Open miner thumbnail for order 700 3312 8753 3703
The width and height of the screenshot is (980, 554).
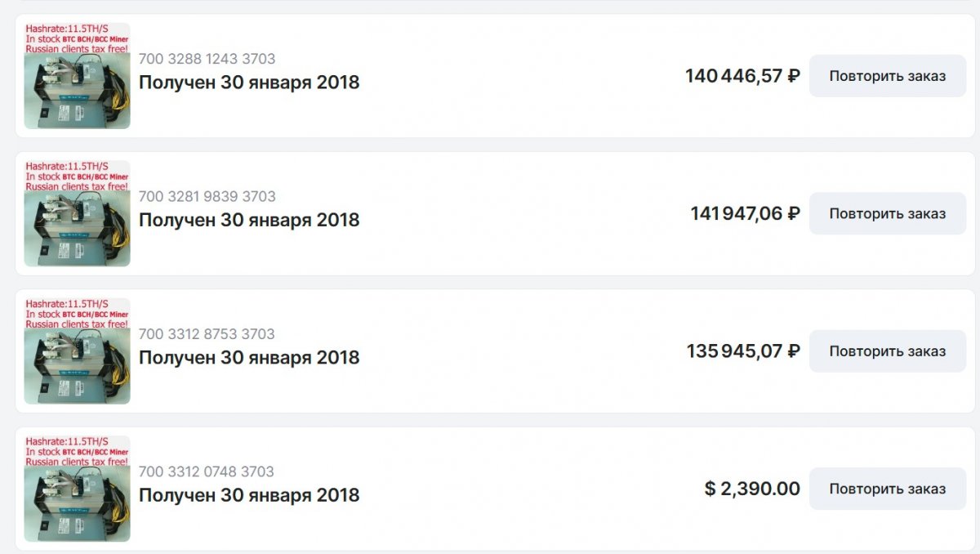[x=77, y=351]
